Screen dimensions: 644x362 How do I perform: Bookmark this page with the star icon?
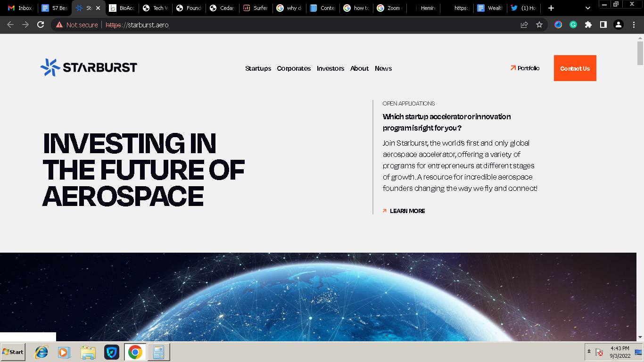[x=539, y=25]
